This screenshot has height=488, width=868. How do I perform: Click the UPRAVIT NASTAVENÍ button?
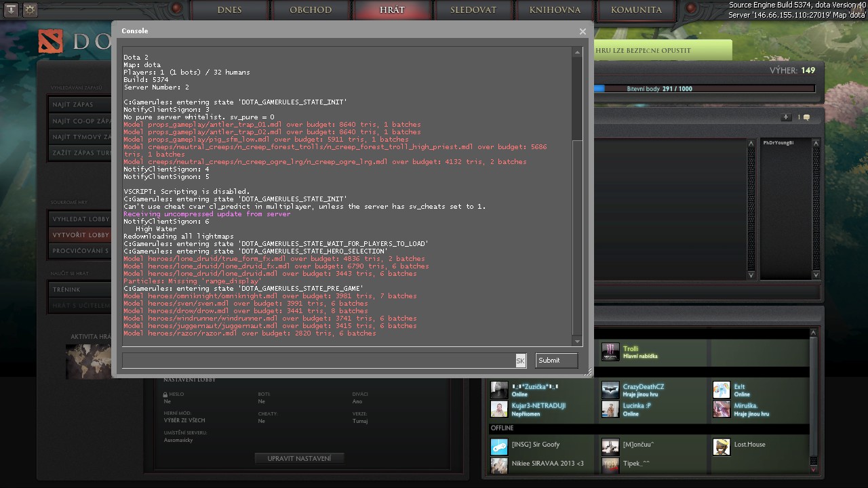coord(299,458)
